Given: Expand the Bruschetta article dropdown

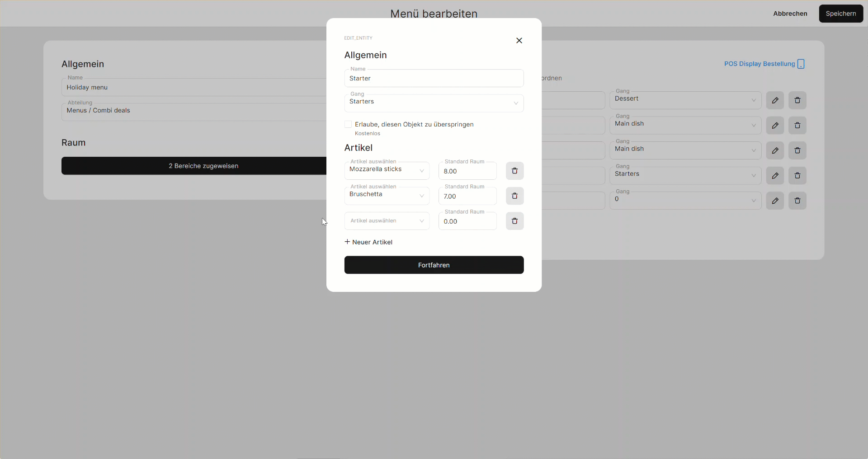Looking at the screenshot, I should click(387, 196).
